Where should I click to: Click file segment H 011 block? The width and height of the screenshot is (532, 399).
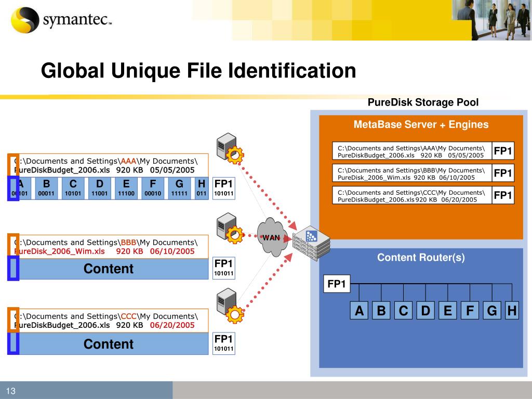click(x=202, y=188)
